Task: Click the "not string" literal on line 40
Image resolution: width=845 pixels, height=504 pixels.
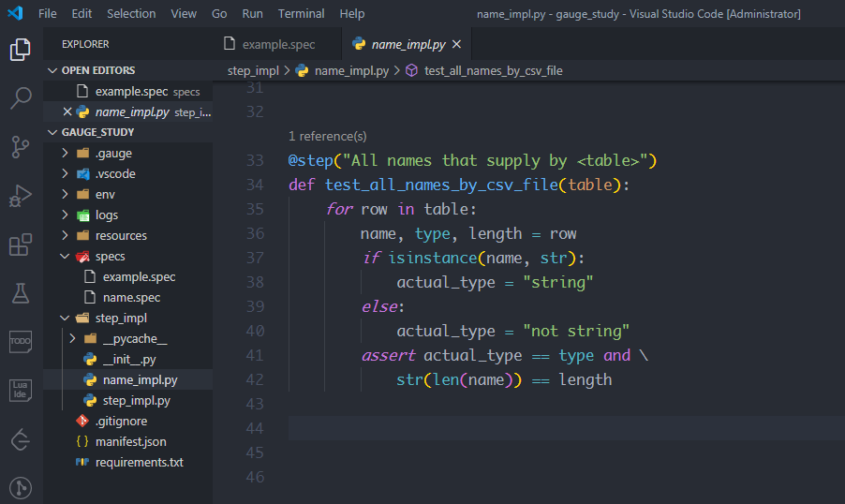Action: point(576,331)
